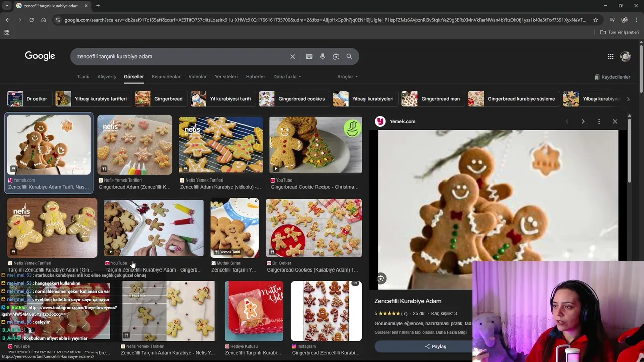This screenshot has height=362, width=644.
Task: Open a new browser tab
Action: point(98,6)
